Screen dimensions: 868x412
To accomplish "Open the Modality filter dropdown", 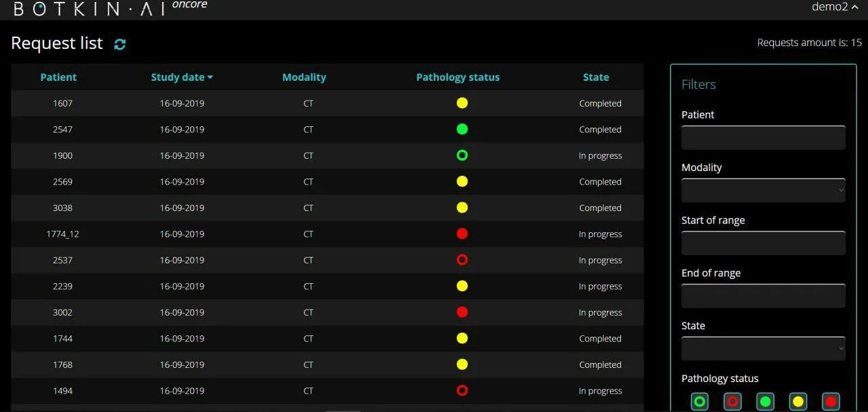I will click(x=763, y=190).
